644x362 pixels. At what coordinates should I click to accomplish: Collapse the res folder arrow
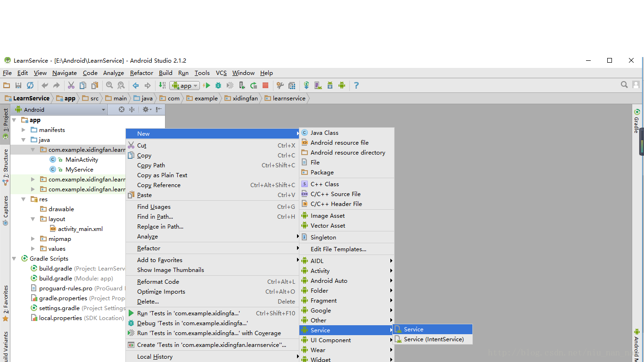click(x=24, y=199)
